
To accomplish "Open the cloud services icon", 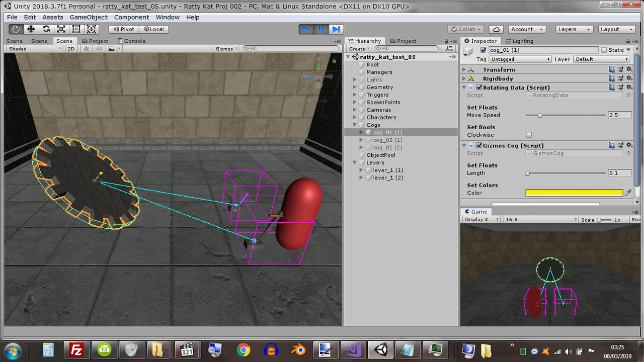I will [x=496, y=29].
